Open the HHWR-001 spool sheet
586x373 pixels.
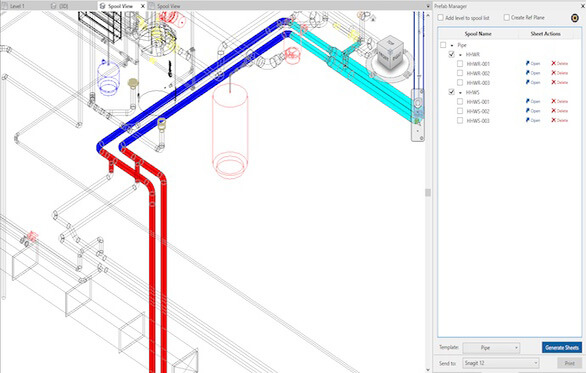[533, 64]
